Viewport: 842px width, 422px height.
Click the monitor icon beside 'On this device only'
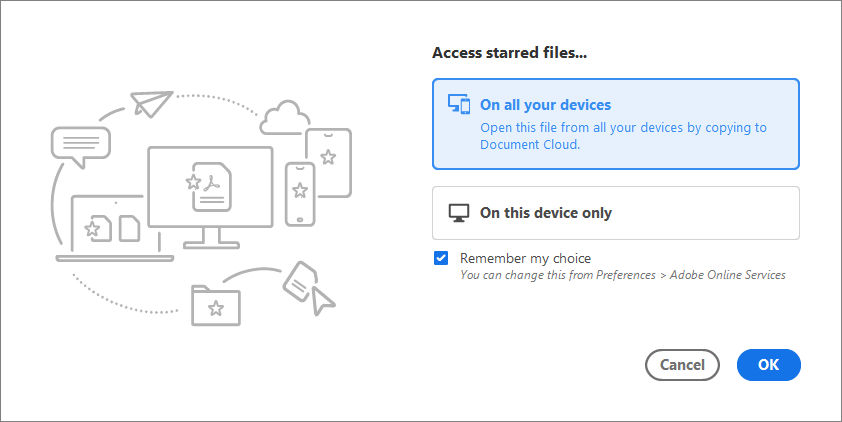click(x=459, y=213)
